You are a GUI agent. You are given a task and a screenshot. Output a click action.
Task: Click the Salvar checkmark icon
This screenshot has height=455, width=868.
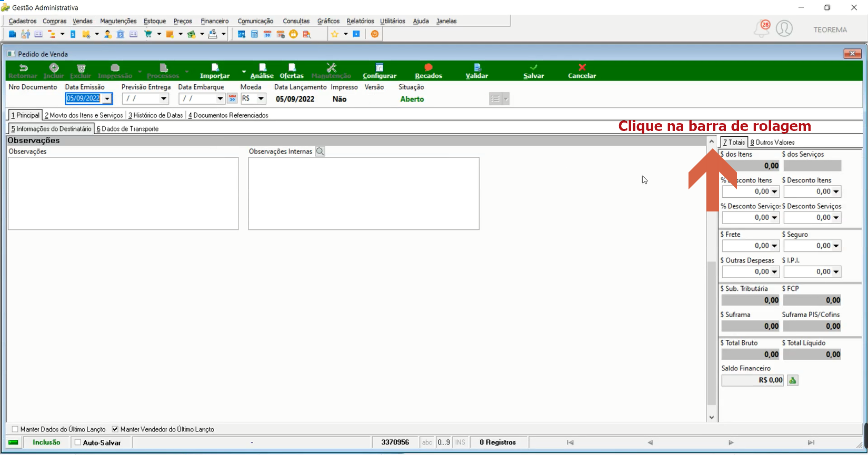[x=534, y=67]
